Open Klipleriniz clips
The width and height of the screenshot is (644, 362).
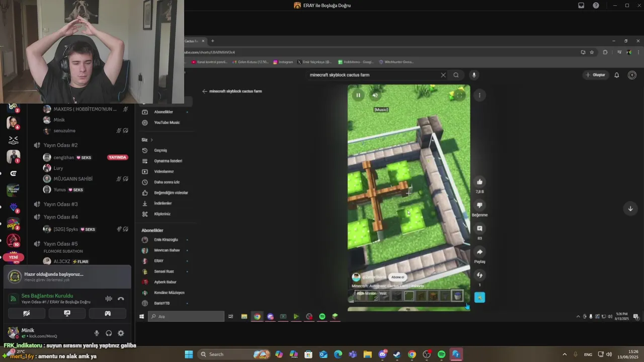click(x=162, y=214)
